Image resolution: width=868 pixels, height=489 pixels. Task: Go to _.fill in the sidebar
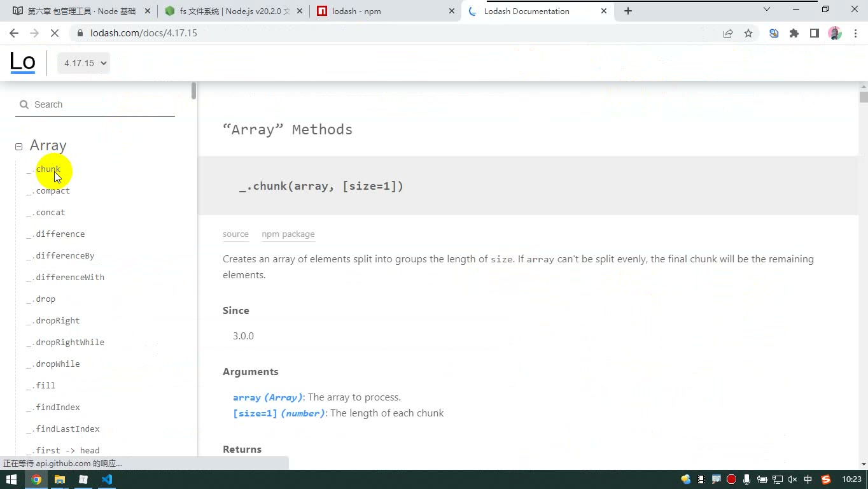[x=40, y=386]
